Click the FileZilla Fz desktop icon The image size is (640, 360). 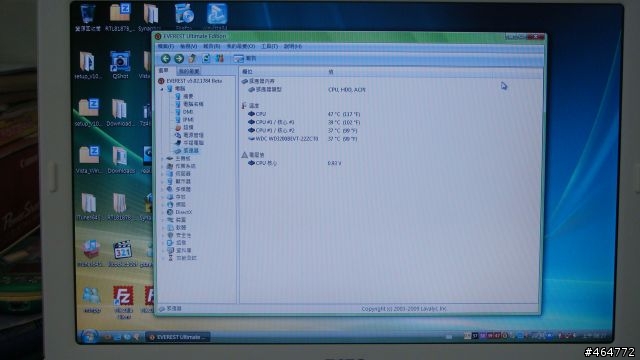coord(123,301)
